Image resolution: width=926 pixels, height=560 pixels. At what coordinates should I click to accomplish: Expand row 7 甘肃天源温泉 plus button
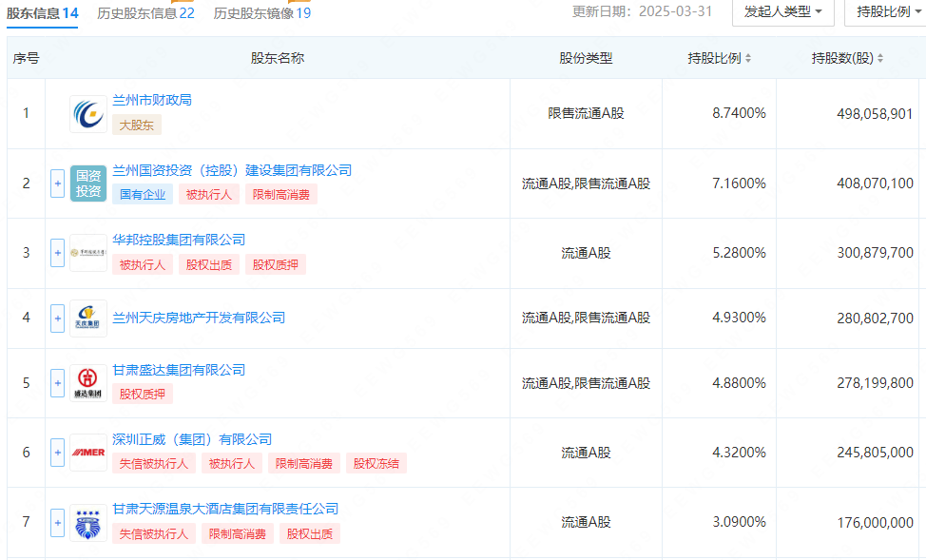point(57,523)
